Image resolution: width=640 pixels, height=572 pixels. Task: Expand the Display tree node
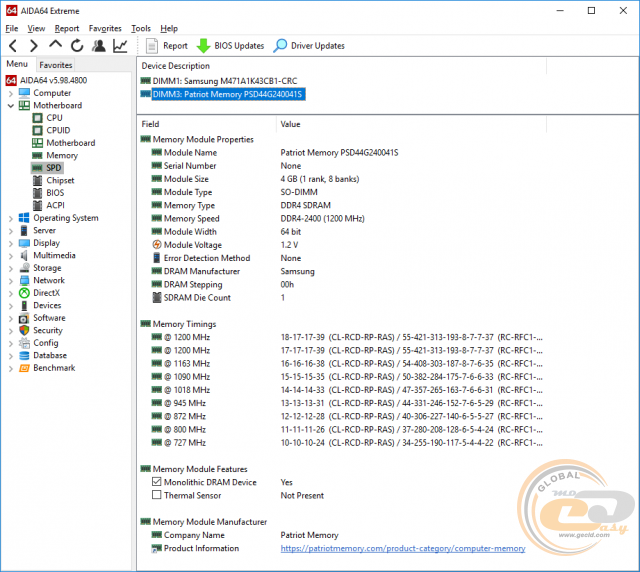point(11,243)
